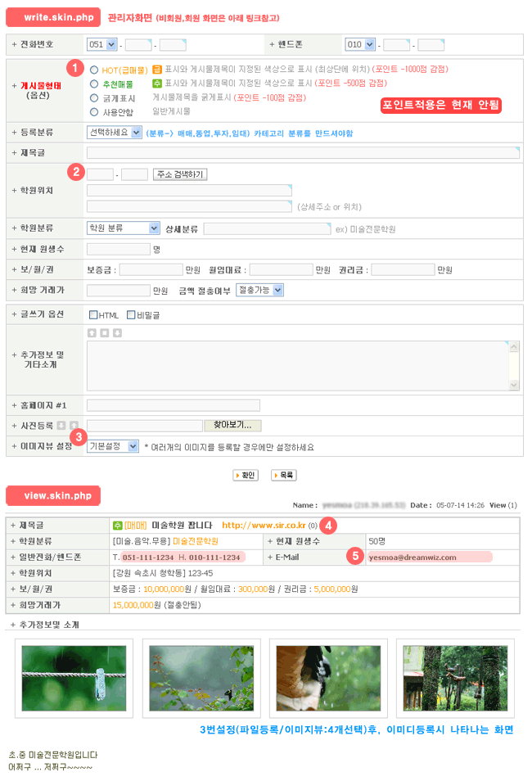Image resolution: width=532 pixels, height=781 pixels.
Task: Click the 희망 거래가 input field
Action: pyautogui.click(x=119, y=291)
